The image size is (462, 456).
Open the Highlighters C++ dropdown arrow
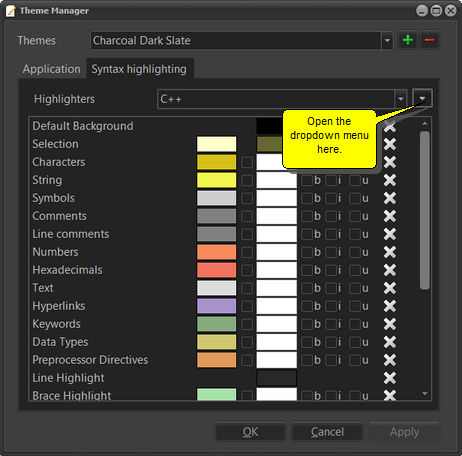coord(401,99)
